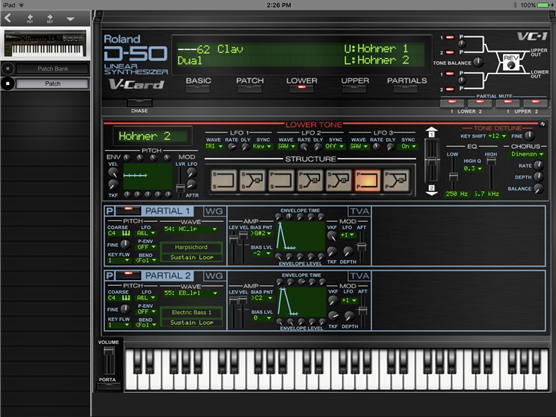This screenshot has height=417, width=556.
Task: Mute Lower partial 1 in Partial Mute
Action: click(x=452, y=103)
